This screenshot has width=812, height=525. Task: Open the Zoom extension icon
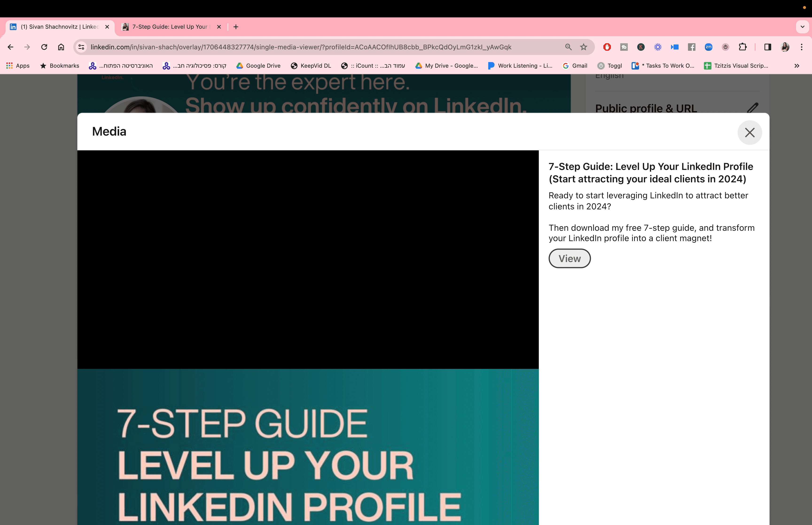[x=709, y=47]
